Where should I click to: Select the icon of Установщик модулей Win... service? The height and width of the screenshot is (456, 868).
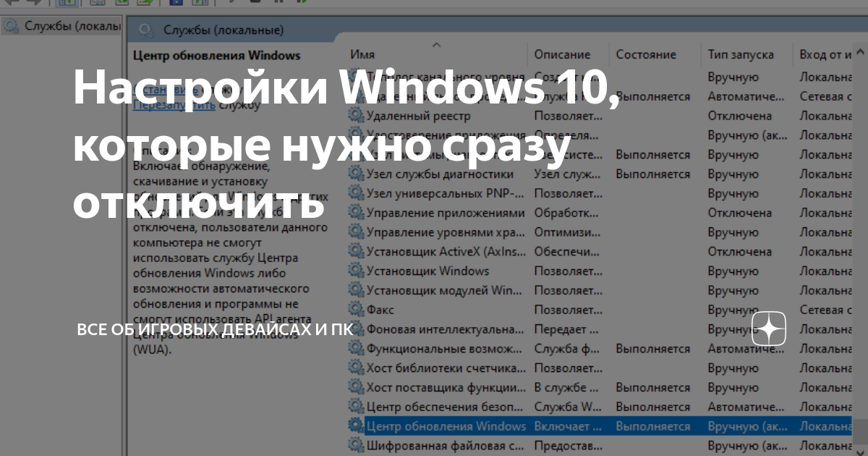click(356, 291)
